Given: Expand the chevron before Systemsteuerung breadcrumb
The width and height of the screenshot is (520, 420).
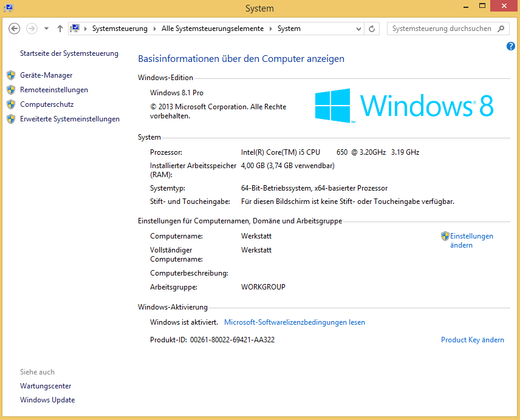Looking at the screenshot, I should [85, 29].
